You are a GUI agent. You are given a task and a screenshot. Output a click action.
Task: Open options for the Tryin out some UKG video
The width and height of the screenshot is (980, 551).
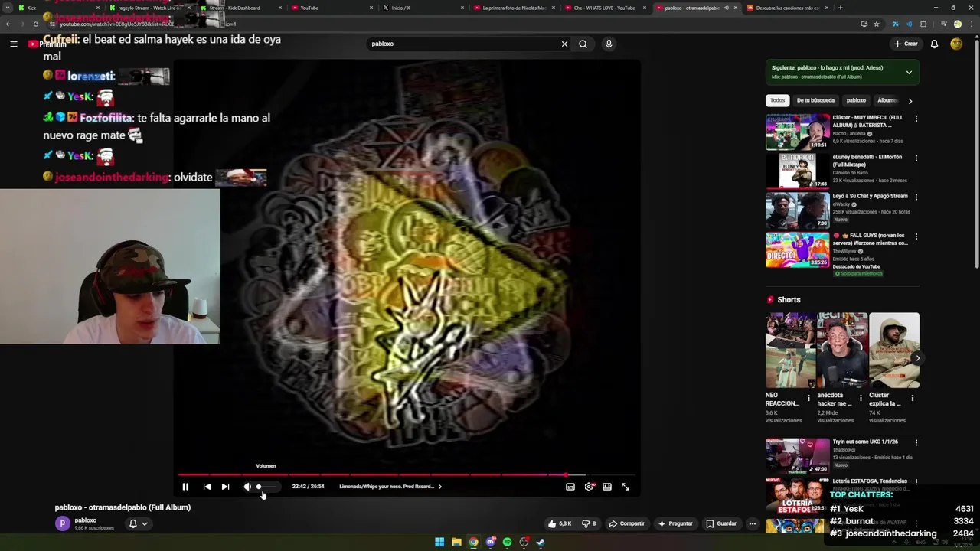916,442
